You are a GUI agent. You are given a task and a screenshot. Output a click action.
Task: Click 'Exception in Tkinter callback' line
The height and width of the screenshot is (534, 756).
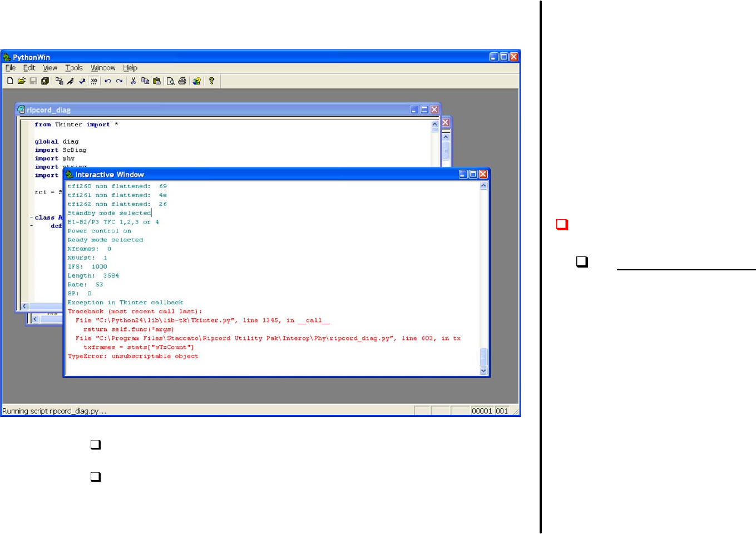[x=125, y=303]
